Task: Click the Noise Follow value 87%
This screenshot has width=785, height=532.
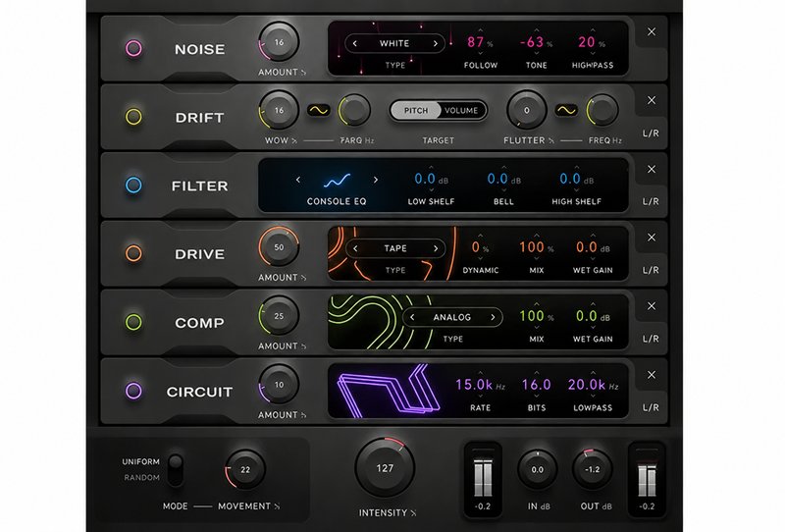Action: 480,42
